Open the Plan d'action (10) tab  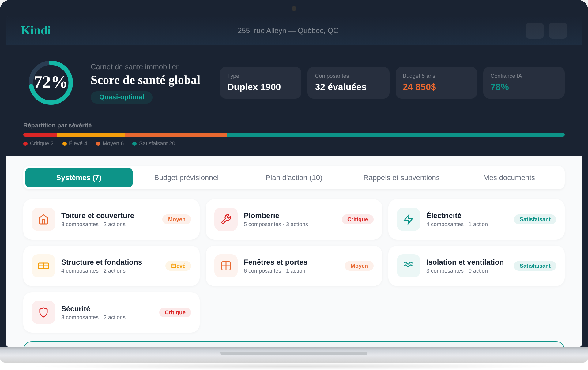[294, 178]
